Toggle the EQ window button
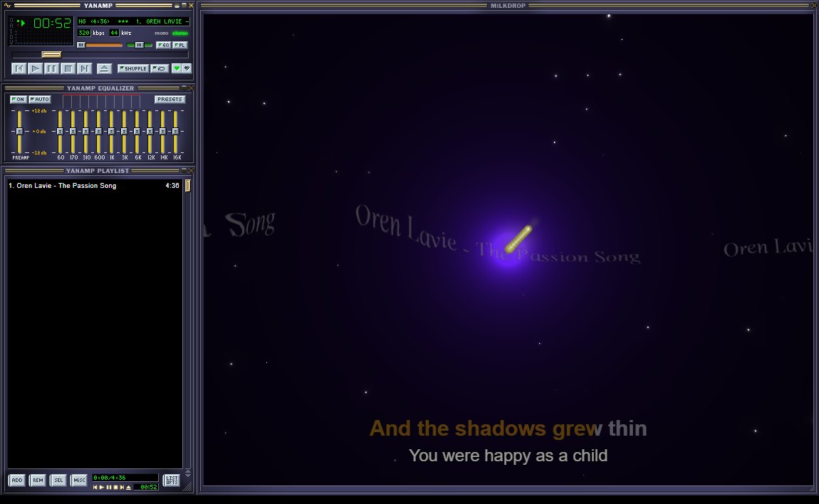 (164, 45)
